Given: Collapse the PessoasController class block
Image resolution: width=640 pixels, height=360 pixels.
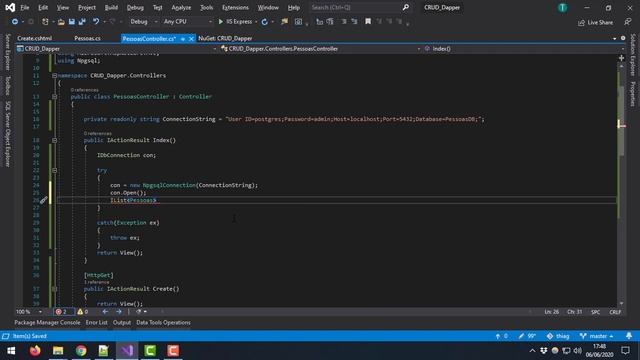Looking at the screenshot, I should click(x=54, y=97).
